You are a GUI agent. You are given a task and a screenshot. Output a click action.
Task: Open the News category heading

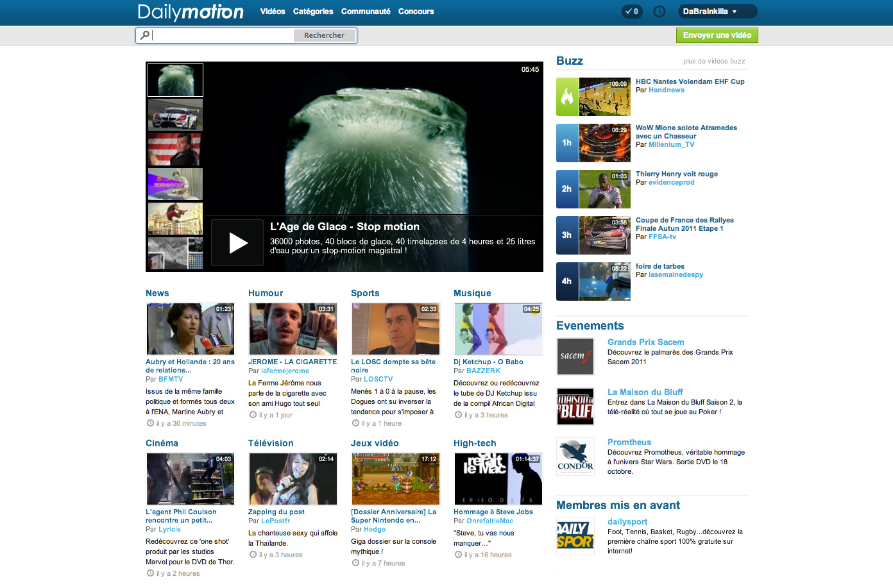coord(157,293)
